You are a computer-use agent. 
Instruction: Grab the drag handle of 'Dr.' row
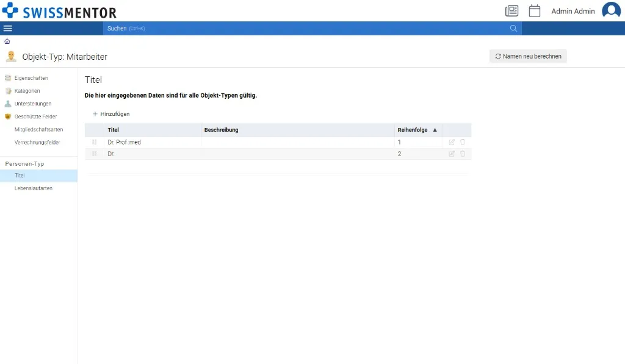pos(95,154)
